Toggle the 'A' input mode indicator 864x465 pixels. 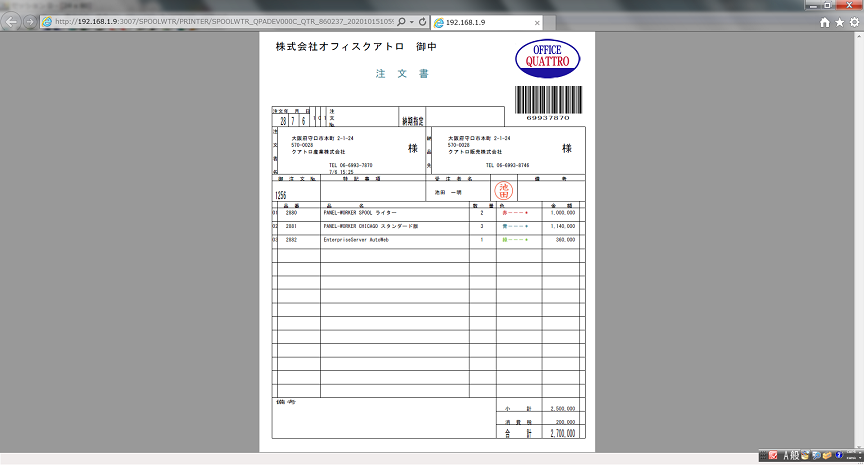pos(786,456)
